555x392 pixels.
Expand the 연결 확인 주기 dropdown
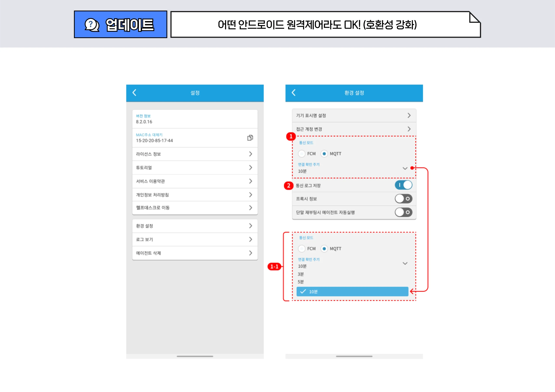pyautogui.click(x=405, y=168)
